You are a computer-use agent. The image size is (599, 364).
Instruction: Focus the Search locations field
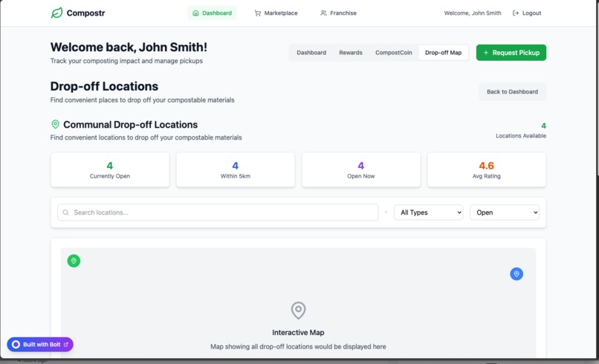click(x=218, y=212)
